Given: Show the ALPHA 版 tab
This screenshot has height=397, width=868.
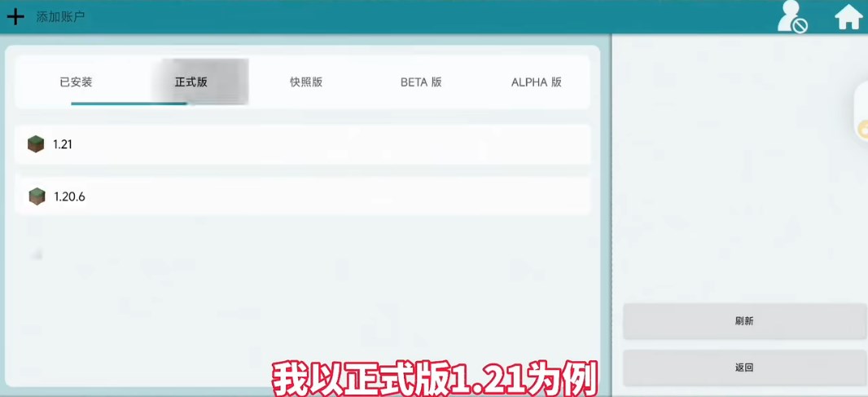Looking at the screenshot, I should 537,82.
